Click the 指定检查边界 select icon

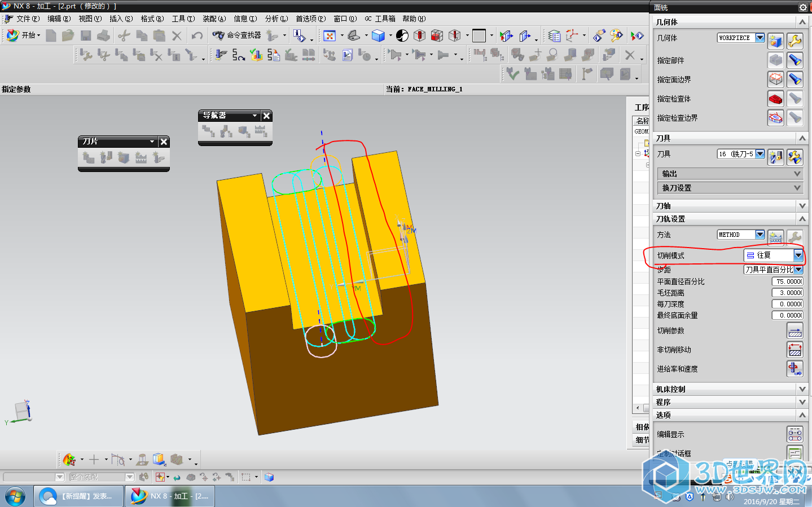pos(776,118)
